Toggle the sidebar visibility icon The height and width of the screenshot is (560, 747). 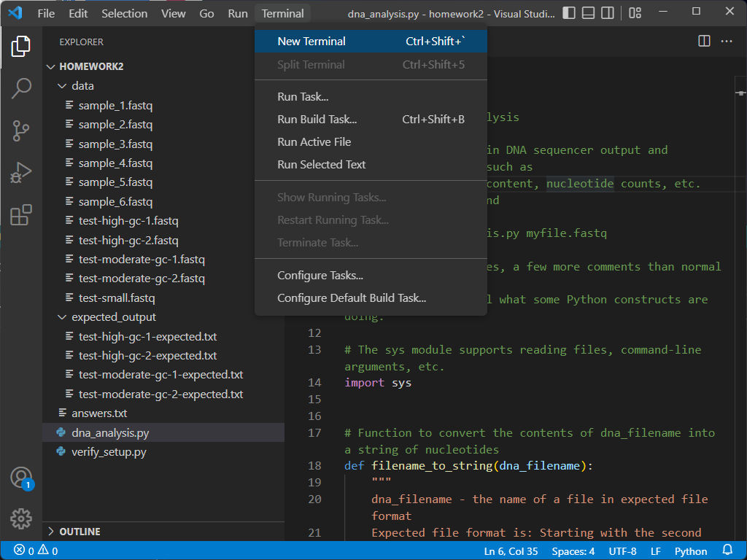coord(568,12)
